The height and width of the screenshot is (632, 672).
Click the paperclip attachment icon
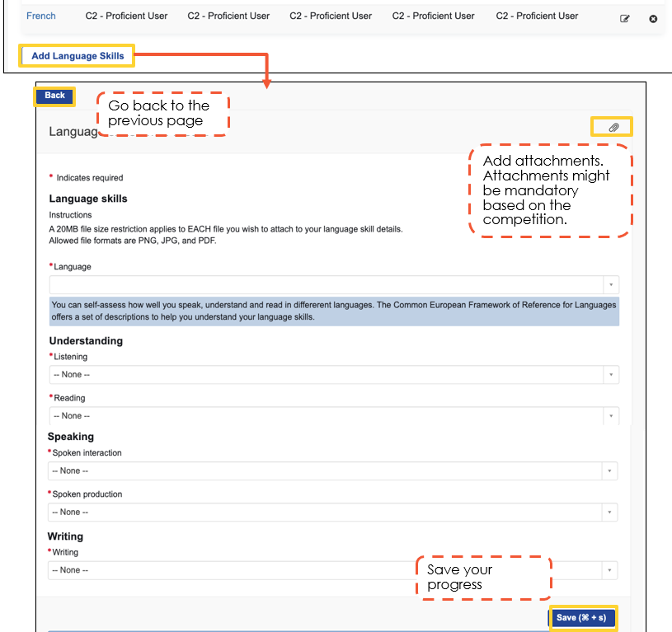click(613, 127)
